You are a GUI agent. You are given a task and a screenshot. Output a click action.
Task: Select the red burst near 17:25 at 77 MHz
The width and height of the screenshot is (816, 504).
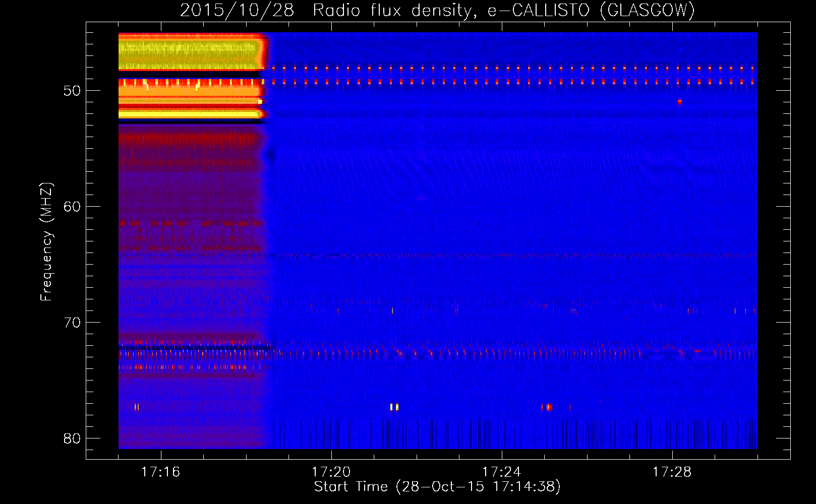pyautogui.click(x=549, y=407)
